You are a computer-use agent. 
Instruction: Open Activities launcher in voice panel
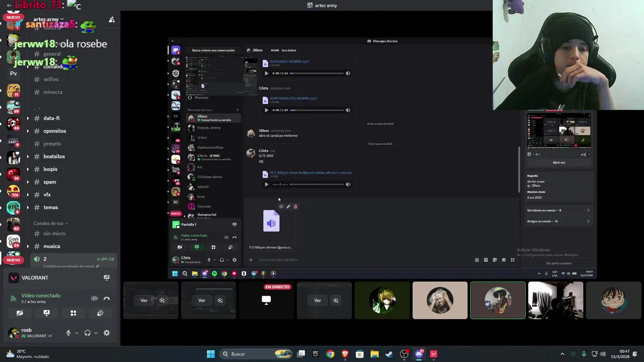pos(73,313)
